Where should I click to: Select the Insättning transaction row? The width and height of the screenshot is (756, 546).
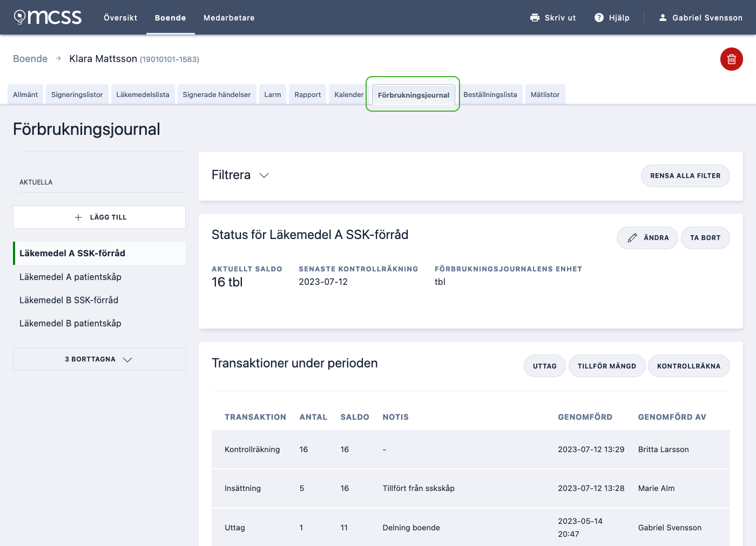click(471, 488)
